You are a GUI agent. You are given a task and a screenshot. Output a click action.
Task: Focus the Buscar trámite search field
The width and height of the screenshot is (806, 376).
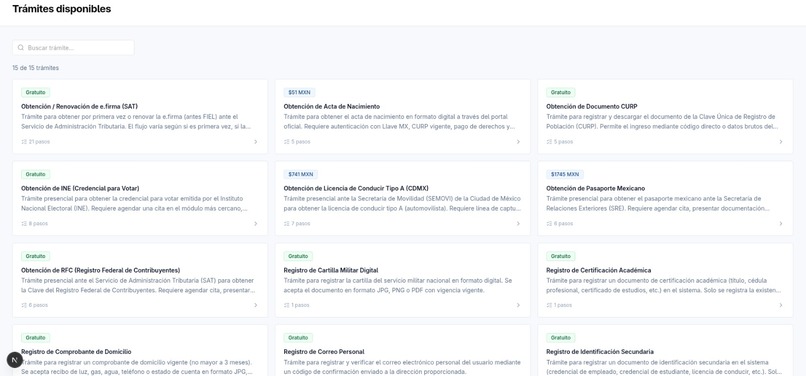pos(74,48)
